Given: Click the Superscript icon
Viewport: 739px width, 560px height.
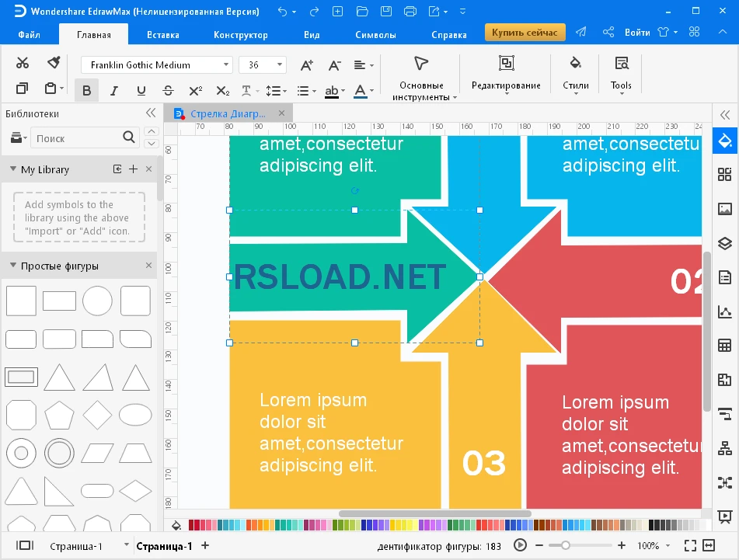Looking at the screenshot, I should [196, 91].
